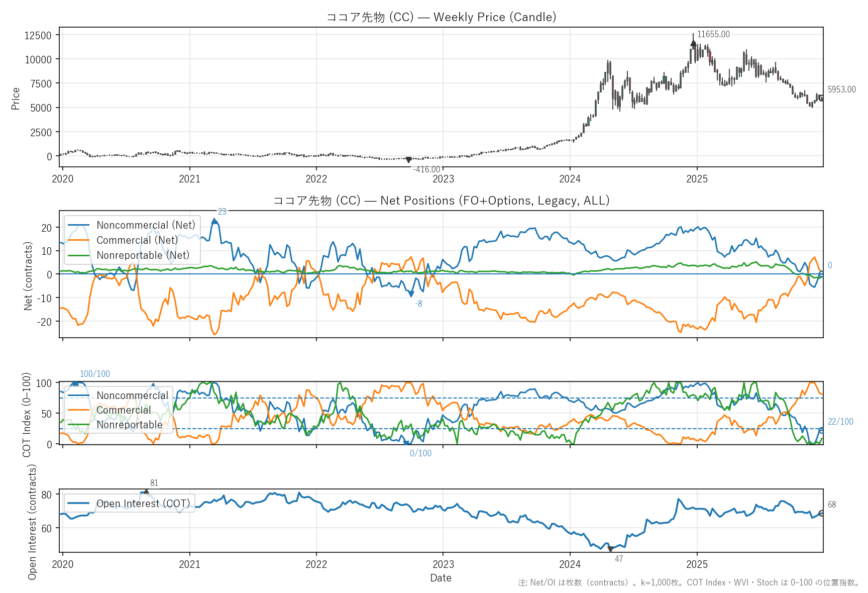The image size is (868, 593).
Task: Click the 100/100 COT Index annotation
Action: point(95,374)
